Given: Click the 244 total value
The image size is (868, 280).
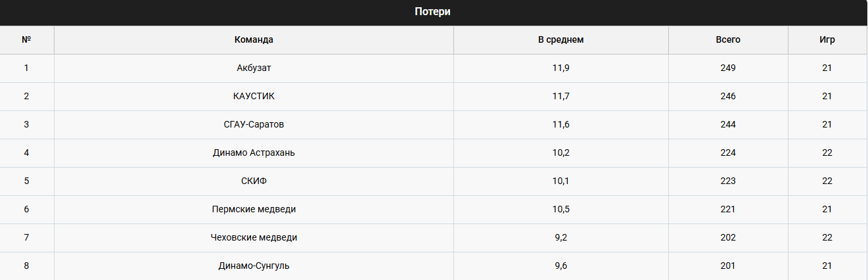Looking at the screenshot, I should click(x=727, y=124).
